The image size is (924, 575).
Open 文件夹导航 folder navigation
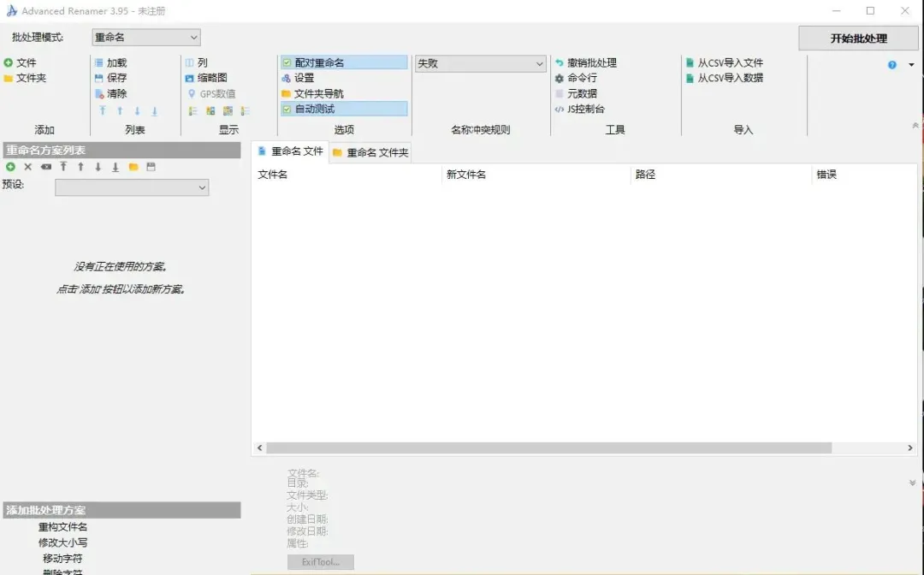(312, 93)
